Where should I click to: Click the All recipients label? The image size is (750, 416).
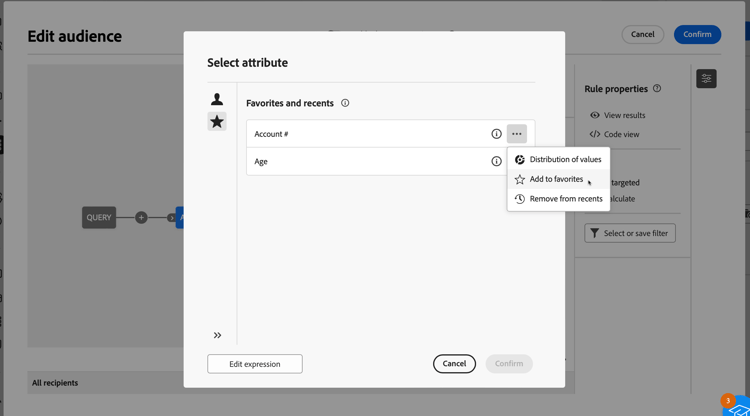(55, 383)
